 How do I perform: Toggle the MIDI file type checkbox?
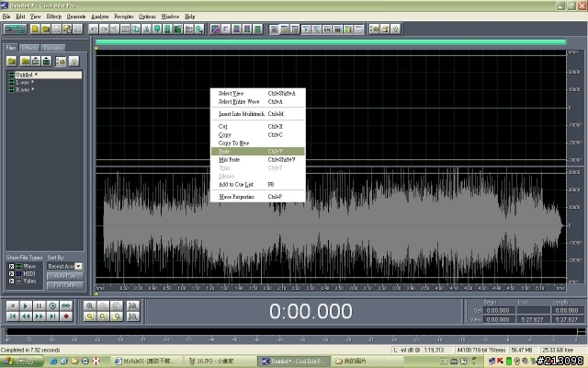pyautogui.click(x=11, y=274)
